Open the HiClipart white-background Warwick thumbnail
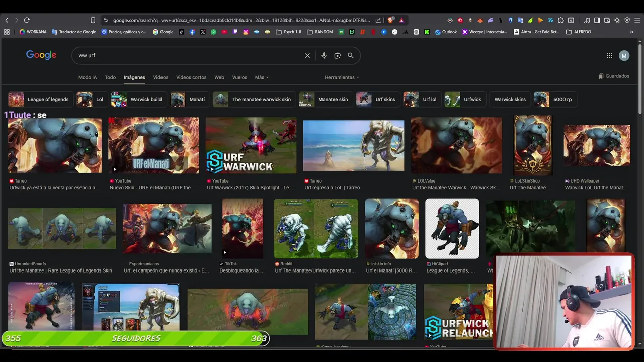Screen dimensions: 644x362 point(452,229)
